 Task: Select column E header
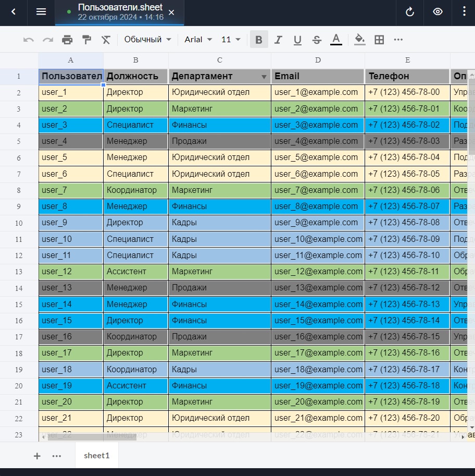(x=407, y=60)
